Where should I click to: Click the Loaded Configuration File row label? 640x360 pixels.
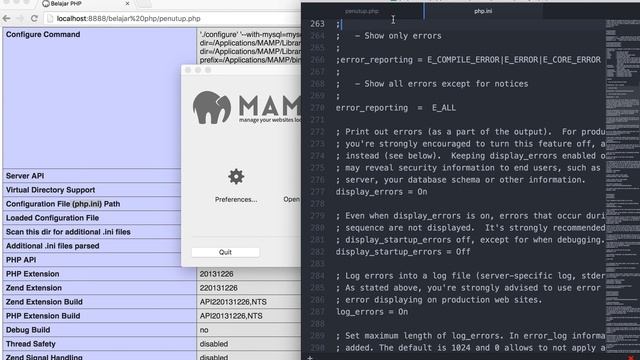(x=52, y=218)
